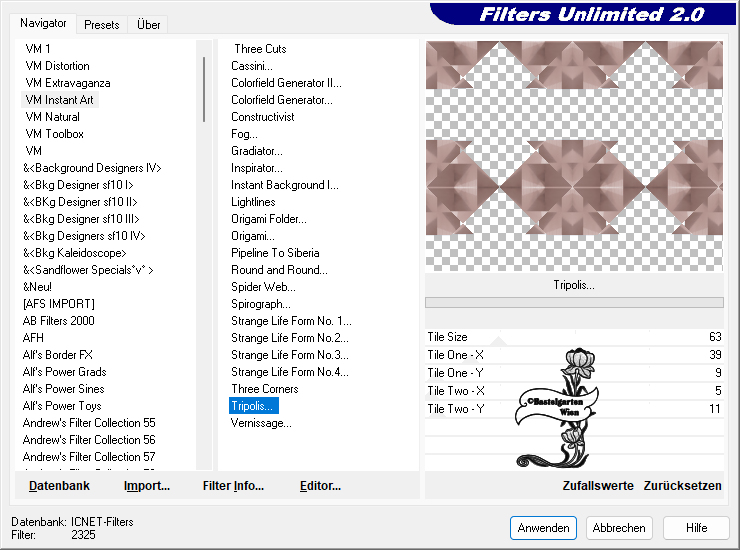
Task: Choose the Three Cuts filter
Action: (x=260, y=49)
